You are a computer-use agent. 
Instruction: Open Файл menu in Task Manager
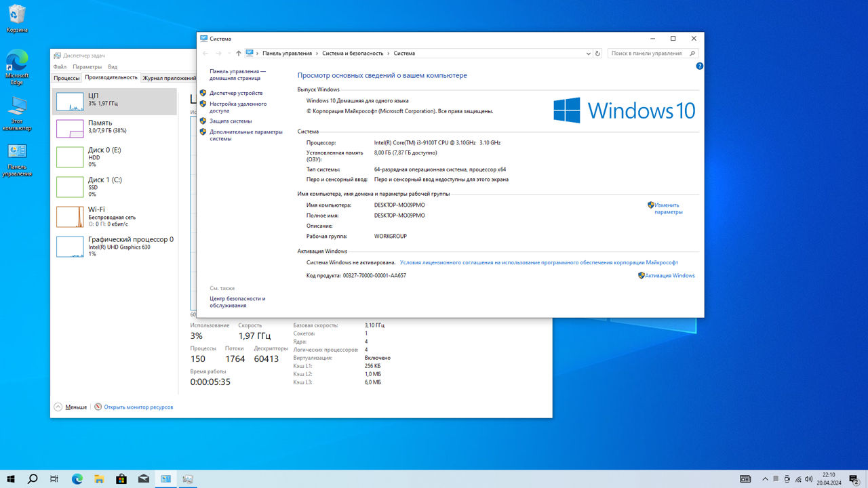(60, 67)
